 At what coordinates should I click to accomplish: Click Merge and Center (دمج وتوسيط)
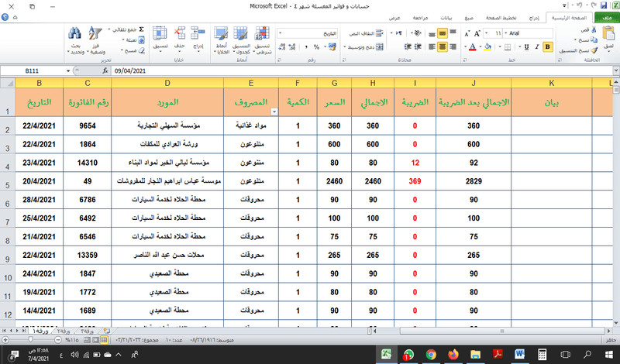tap(363, 46)
